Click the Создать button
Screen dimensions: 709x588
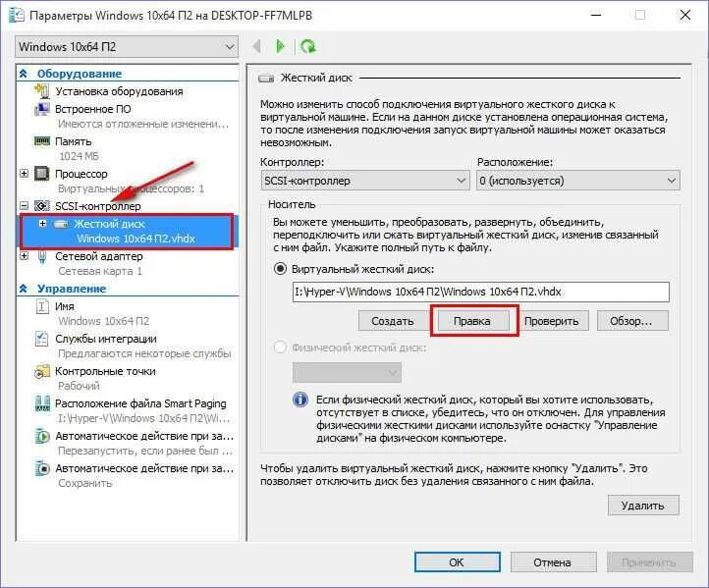(393, 321)
